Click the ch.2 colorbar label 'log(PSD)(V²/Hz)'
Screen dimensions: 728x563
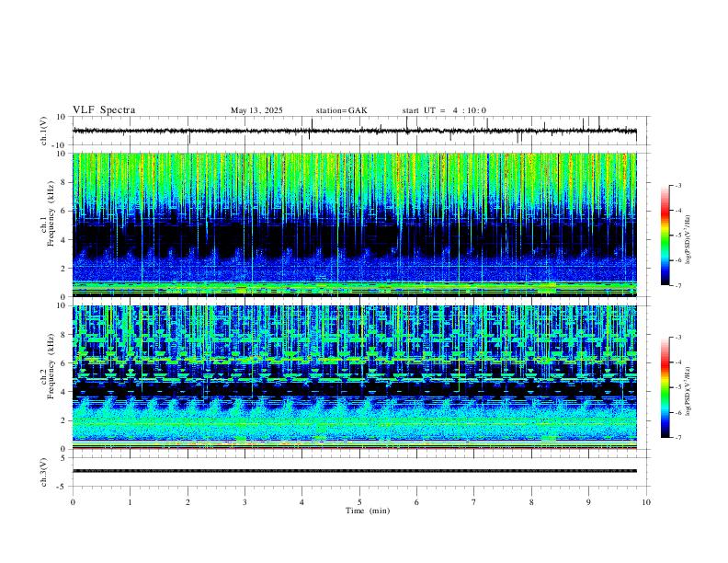point(688,391)
